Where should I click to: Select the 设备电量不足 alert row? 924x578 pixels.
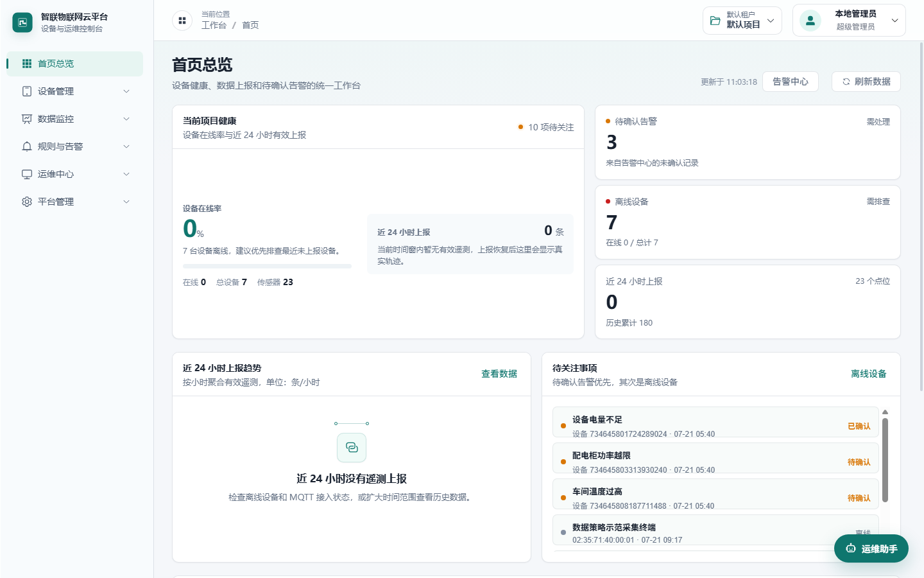[x=715, y=423]
